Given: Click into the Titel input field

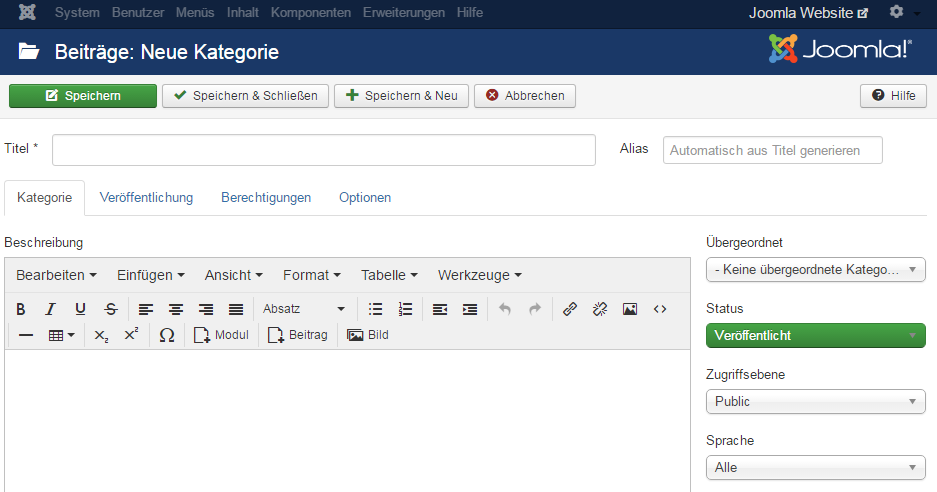Looking at the screenshot, I should pos(324,150).
